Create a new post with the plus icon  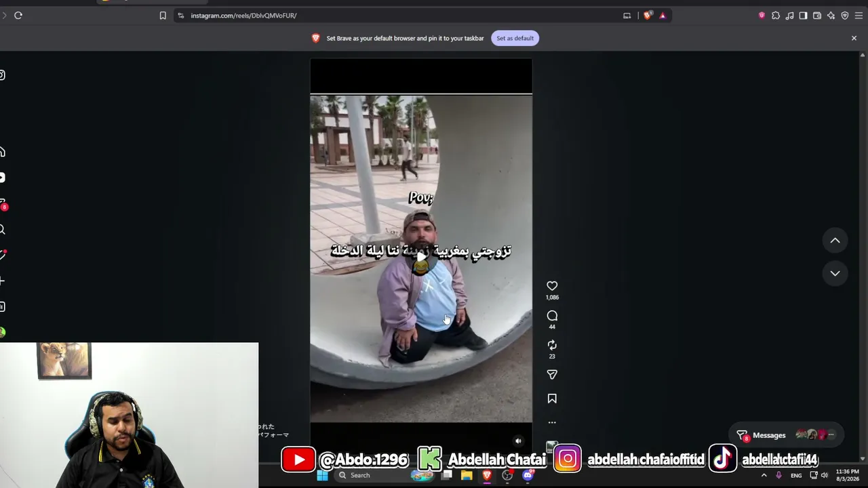click(x=2, y=281)
